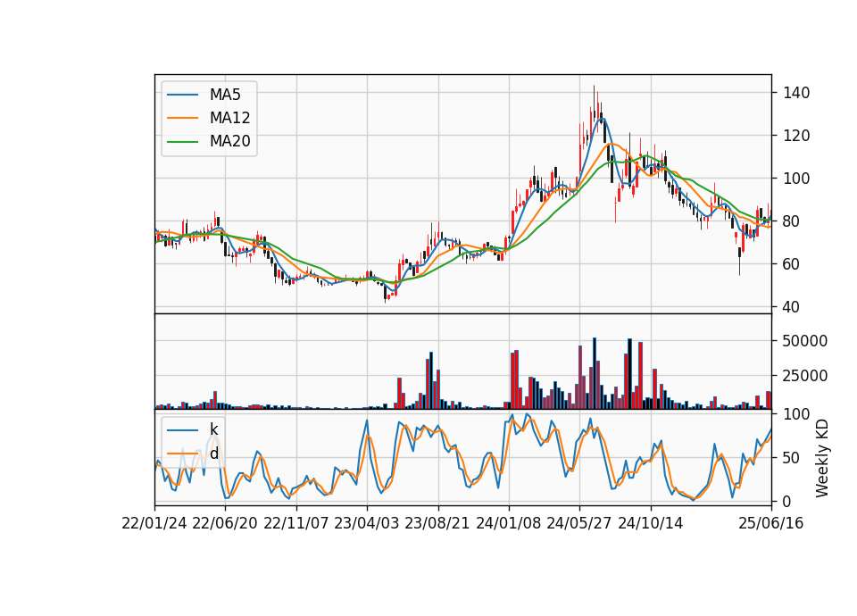Click the d legend label

(x=214, y=454)
